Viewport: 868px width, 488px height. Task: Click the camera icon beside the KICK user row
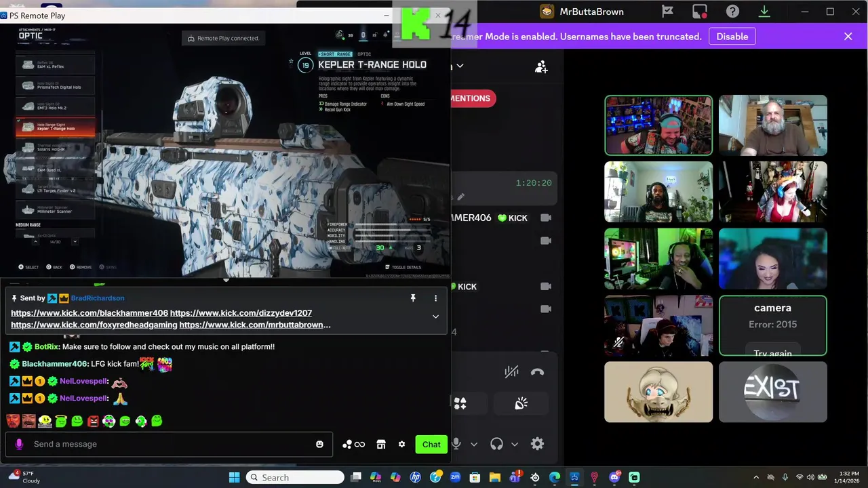click(x=546, y=287)
